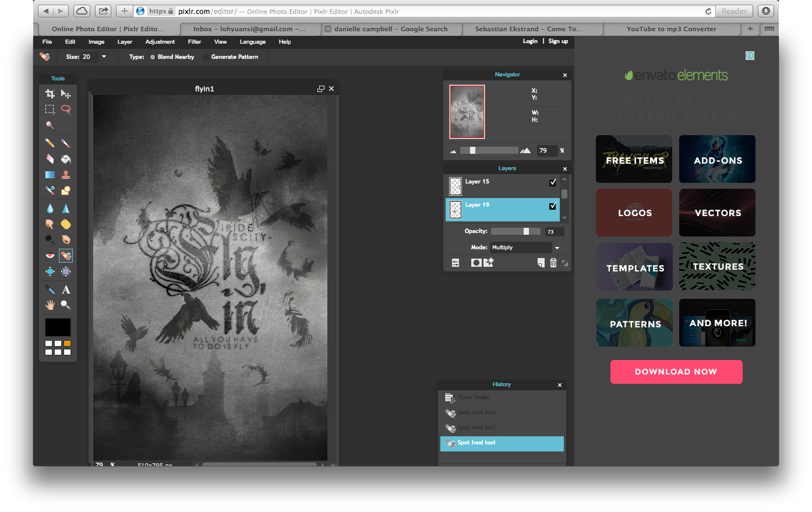Click the browser Reader button
This screenshot has width=812, height=512.
pos(734,11)
